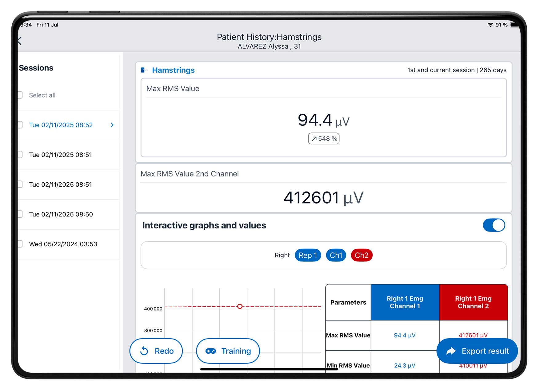Click the 548 % increase trend badge
Screen dimensions: 540x392
pos(324,139)
